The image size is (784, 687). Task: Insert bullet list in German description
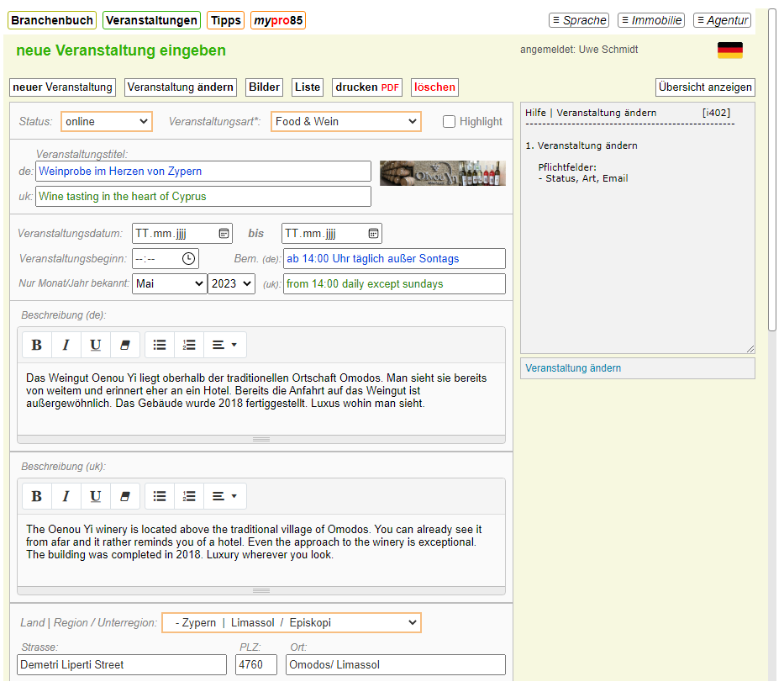[160, 345]
